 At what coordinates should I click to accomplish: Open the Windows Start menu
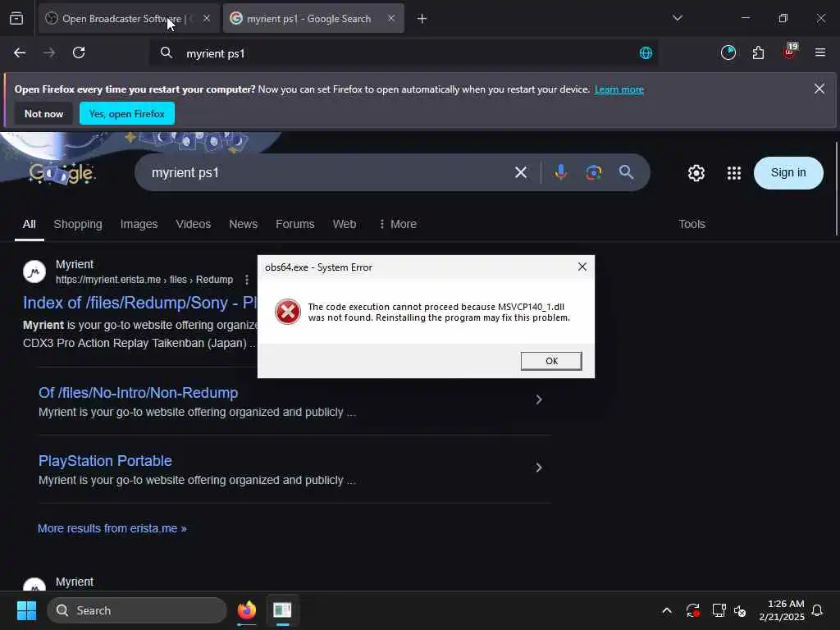[26, 610]
